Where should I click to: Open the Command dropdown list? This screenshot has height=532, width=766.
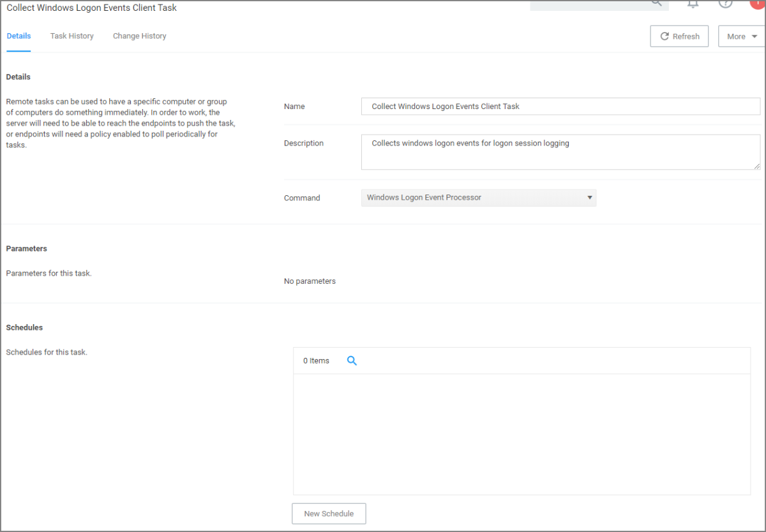(x=478, y=198)
